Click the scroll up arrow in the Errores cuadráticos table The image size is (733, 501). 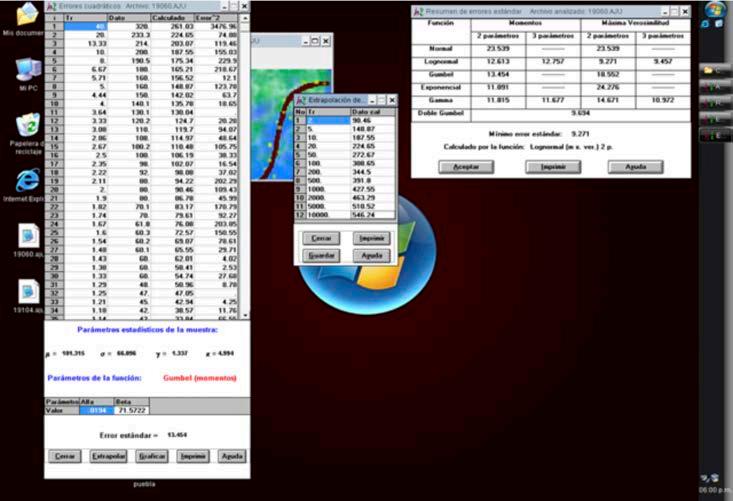click(244, 18)
